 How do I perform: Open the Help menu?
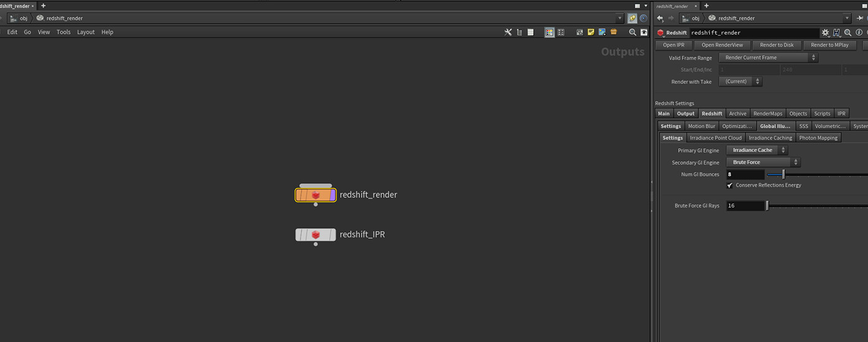point(107,32)
